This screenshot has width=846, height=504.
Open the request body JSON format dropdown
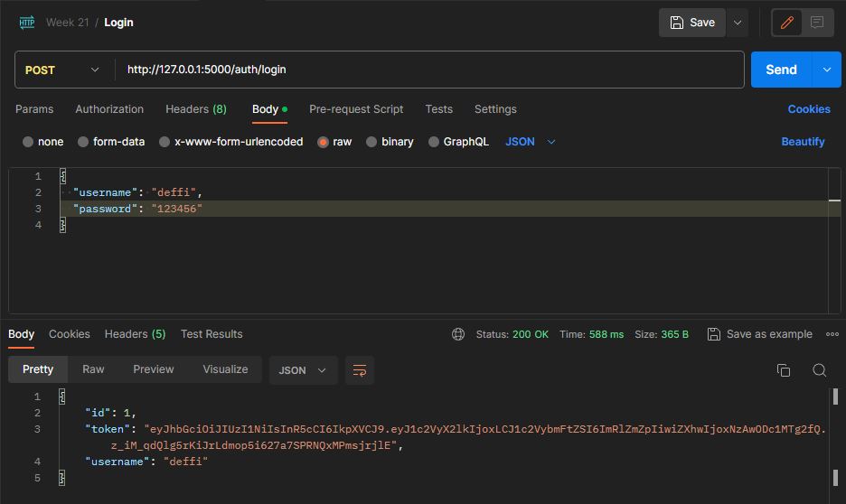tap(531, 142)
